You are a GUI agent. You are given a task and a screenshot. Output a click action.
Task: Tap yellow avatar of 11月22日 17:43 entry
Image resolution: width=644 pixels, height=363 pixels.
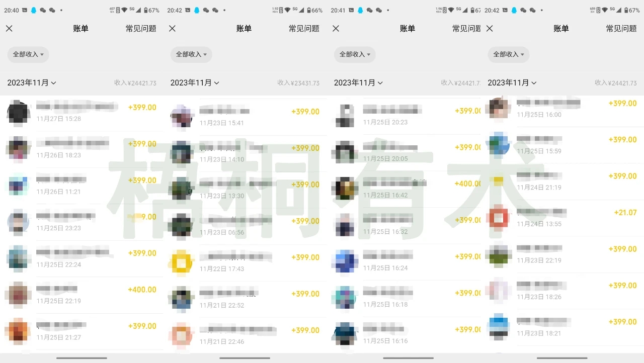[x=182, y=262]
